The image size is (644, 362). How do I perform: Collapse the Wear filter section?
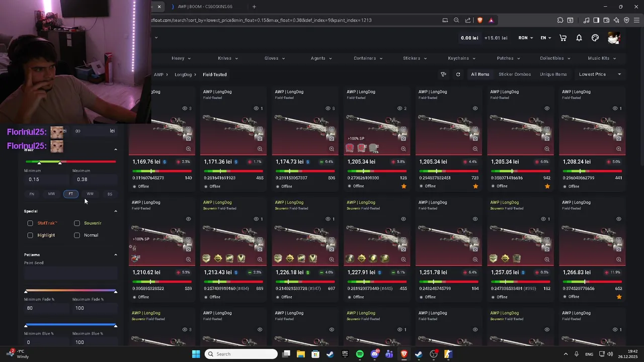(116, 150)
